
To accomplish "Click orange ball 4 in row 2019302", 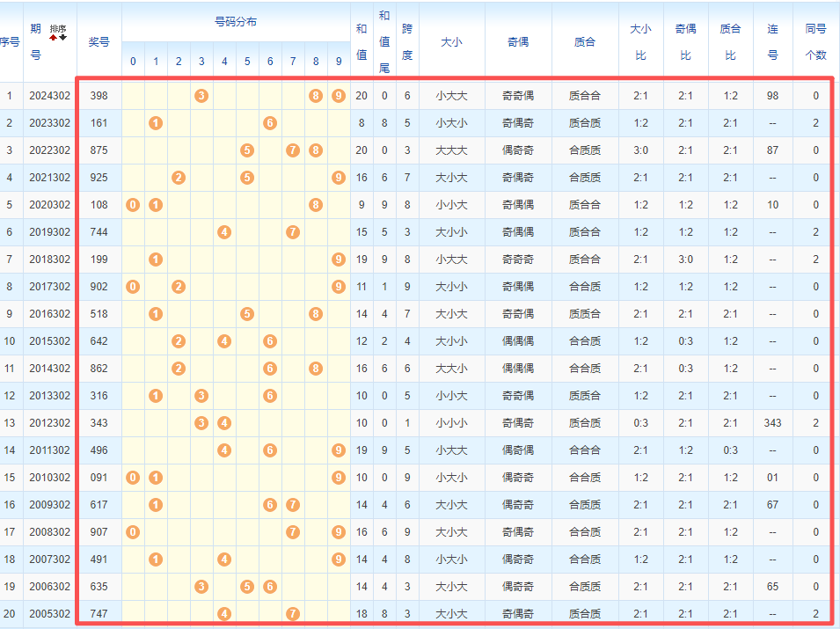I will click(224, 232).
